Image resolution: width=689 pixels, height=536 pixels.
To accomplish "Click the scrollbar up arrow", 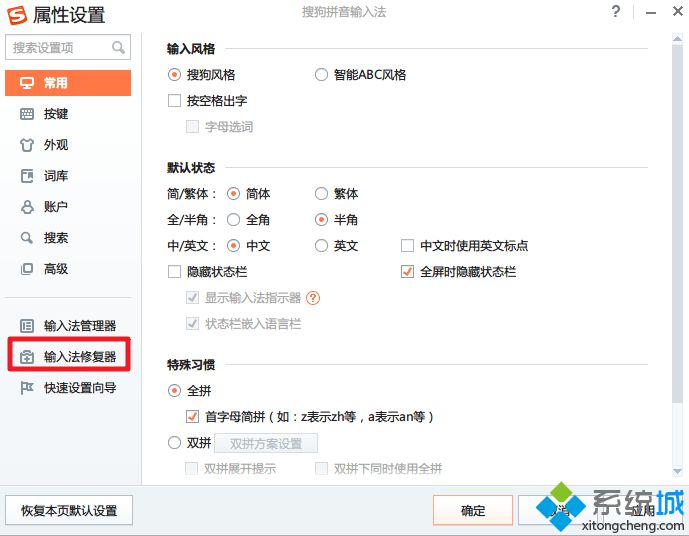I will 677,40.
